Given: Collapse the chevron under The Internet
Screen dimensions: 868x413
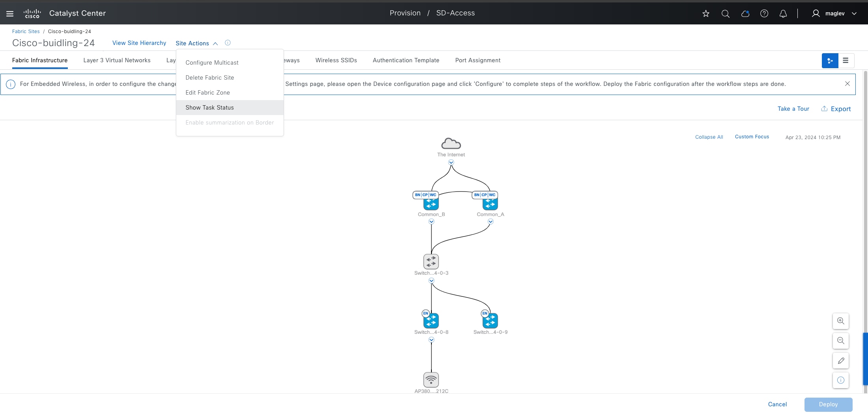Looking at the screenshot, I should pos(451,162).
